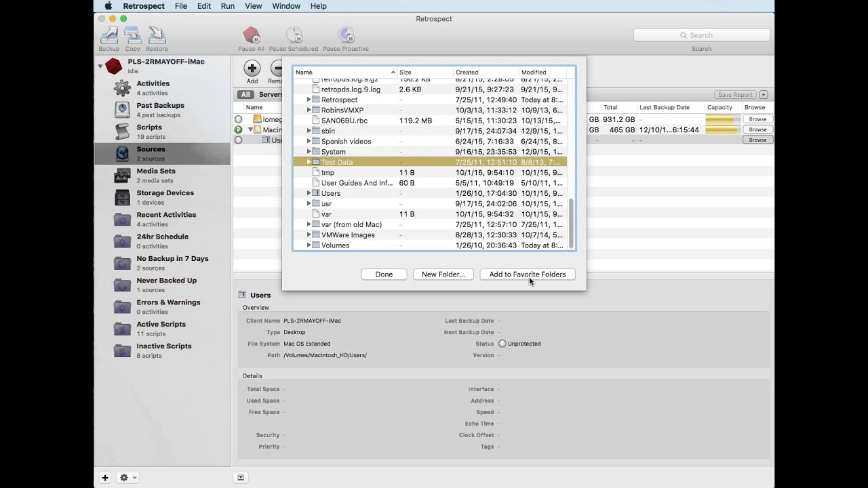Open the Apple menu
The width and height of the screenshot is (868, 488).
tap(108, 6)
